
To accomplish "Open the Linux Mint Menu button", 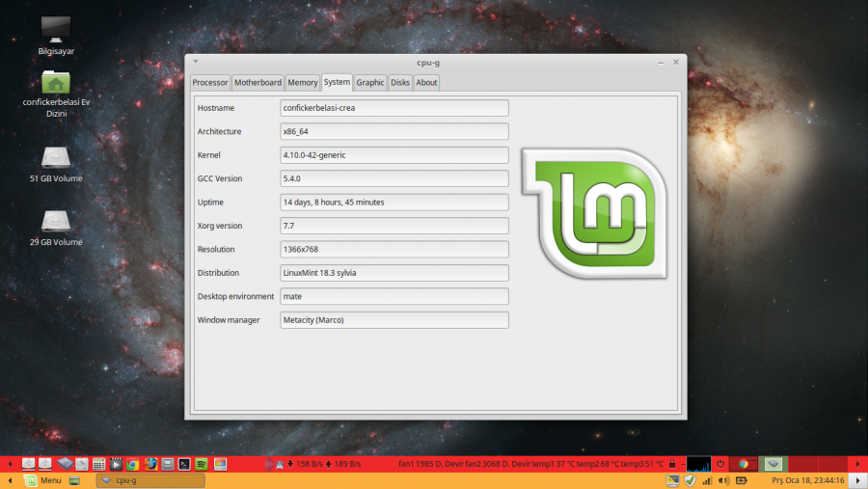I will [x=43, y=480].
